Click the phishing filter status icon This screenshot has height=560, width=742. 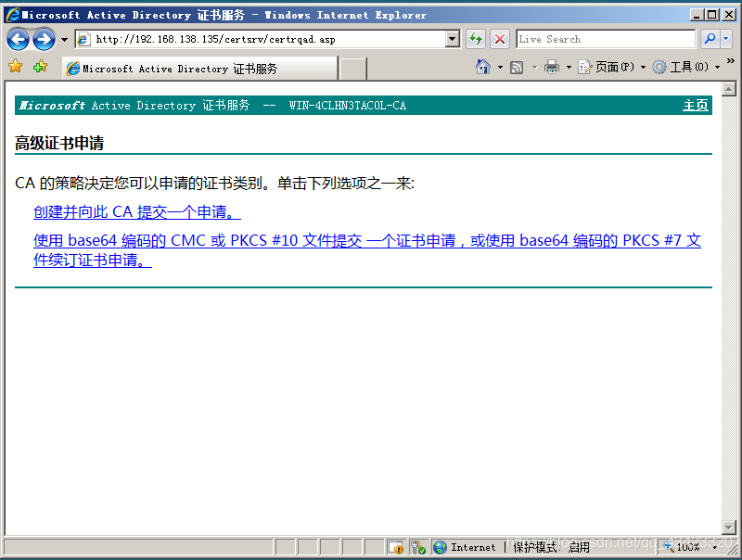pyautogui.click(x=418, y=547)
